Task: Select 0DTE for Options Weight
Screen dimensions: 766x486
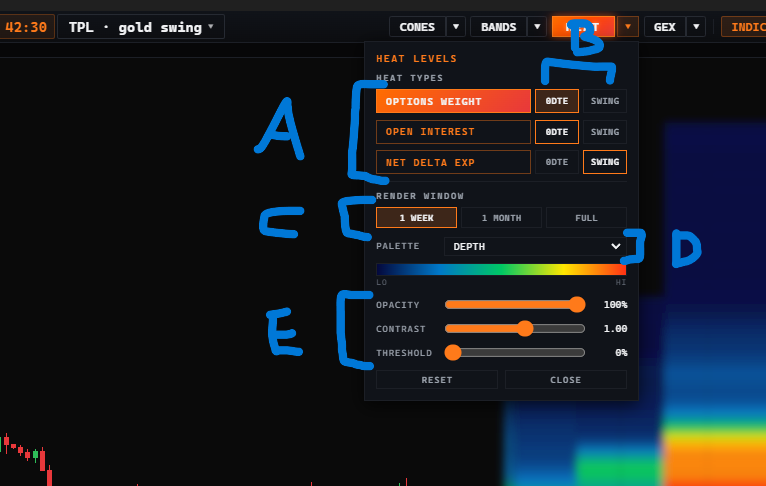Action: (x=557, y=101)
